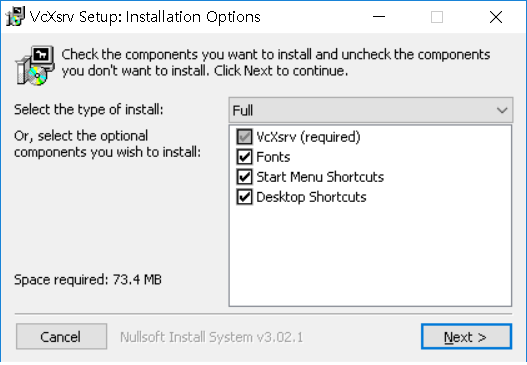The width and height of the screenshot is (527, 365).
Task: Click the Cancel button
Action: click(x=62, y=336)
